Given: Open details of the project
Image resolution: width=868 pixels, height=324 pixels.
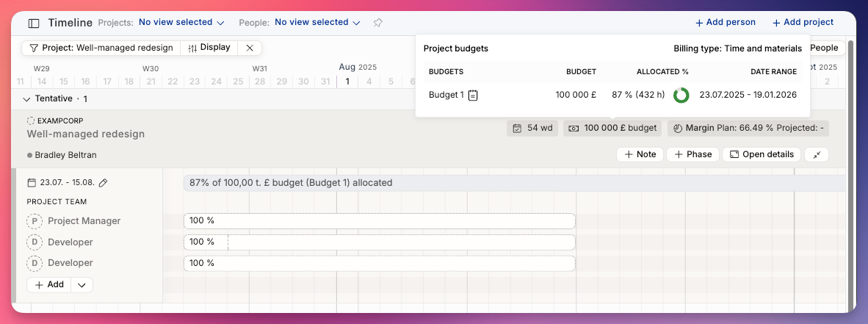Looking at the screenshot, I should click(762, 154).
